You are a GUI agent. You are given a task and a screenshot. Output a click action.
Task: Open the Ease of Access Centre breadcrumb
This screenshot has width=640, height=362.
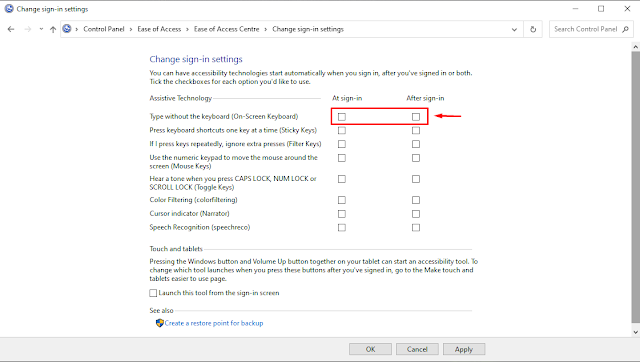pyautogui.click(x=227, y=29)
